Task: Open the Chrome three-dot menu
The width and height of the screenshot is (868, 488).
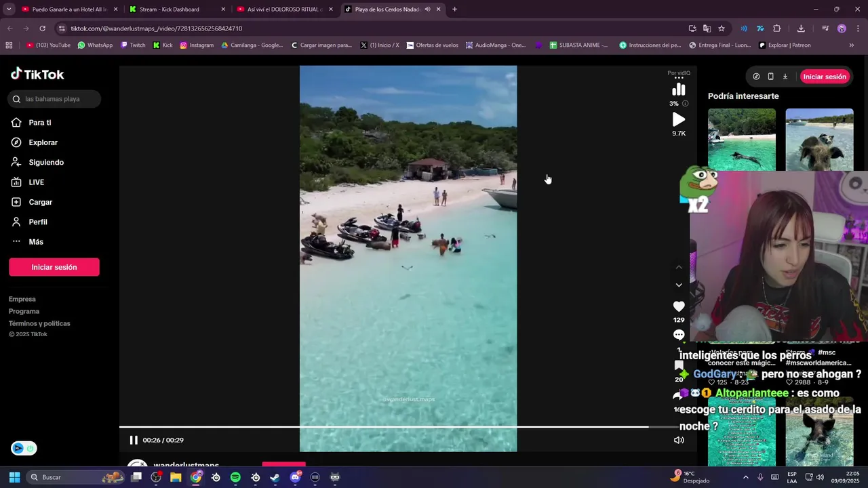Action: [859, 28]
